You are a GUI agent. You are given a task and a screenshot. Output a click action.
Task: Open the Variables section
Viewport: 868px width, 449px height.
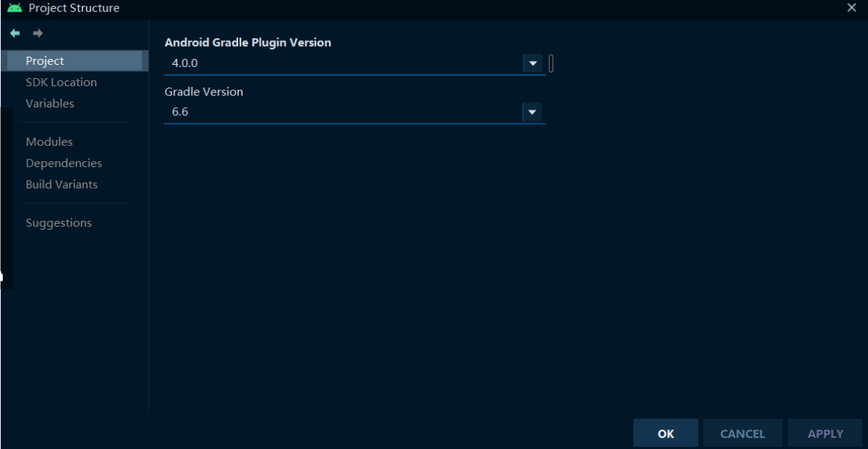point(50,104)
